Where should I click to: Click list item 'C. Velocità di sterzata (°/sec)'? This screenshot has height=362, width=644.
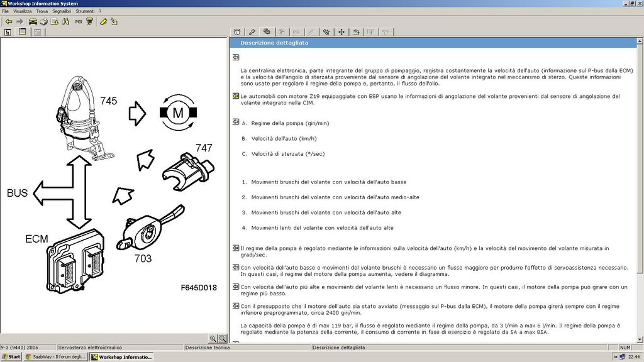(x=283, y=154)
